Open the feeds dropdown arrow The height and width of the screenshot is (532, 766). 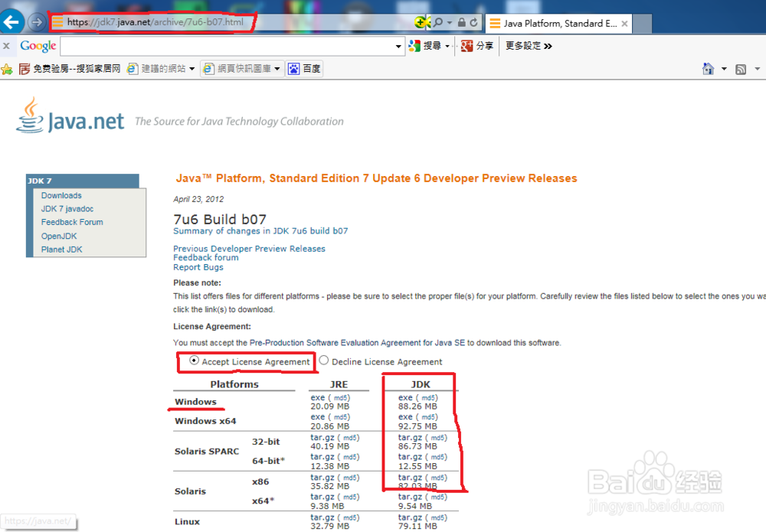[x=758, y=69]
